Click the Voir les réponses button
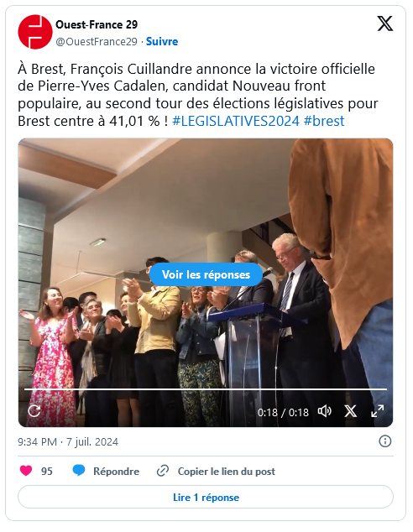This screenshot has width=413, height=532. [x=206, y=274]
